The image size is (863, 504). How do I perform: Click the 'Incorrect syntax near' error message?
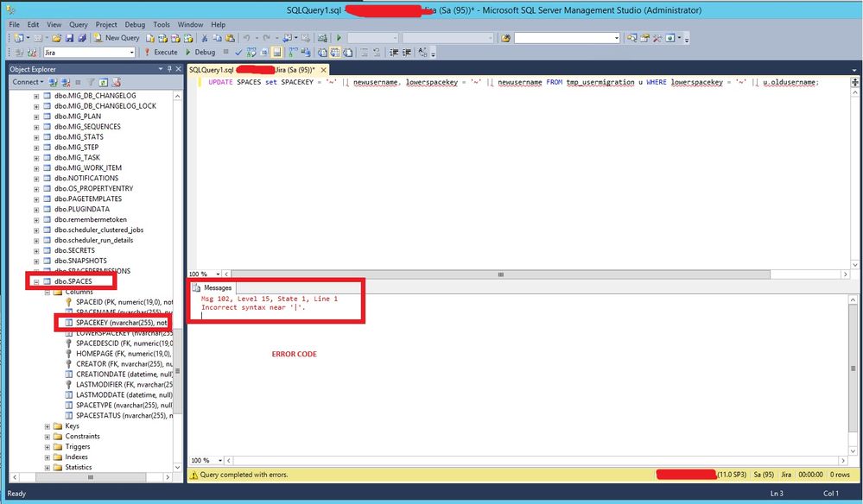(253, 308)
